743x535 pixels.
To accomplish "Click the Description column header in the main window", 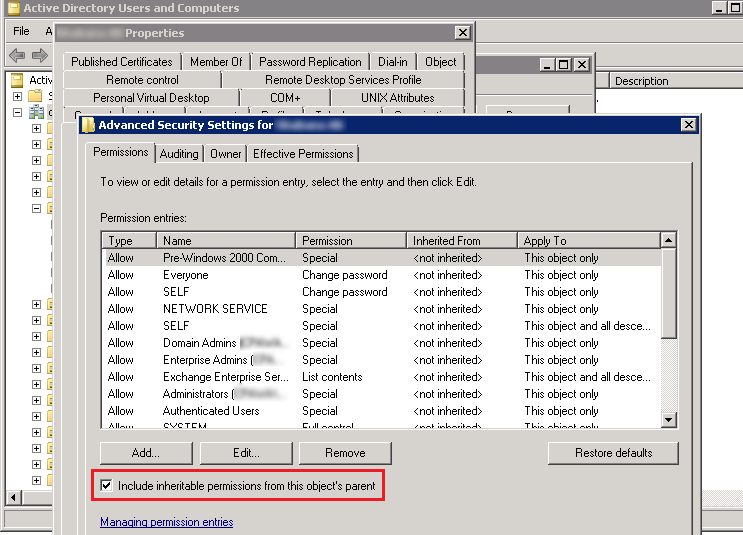I will (676, 81).
